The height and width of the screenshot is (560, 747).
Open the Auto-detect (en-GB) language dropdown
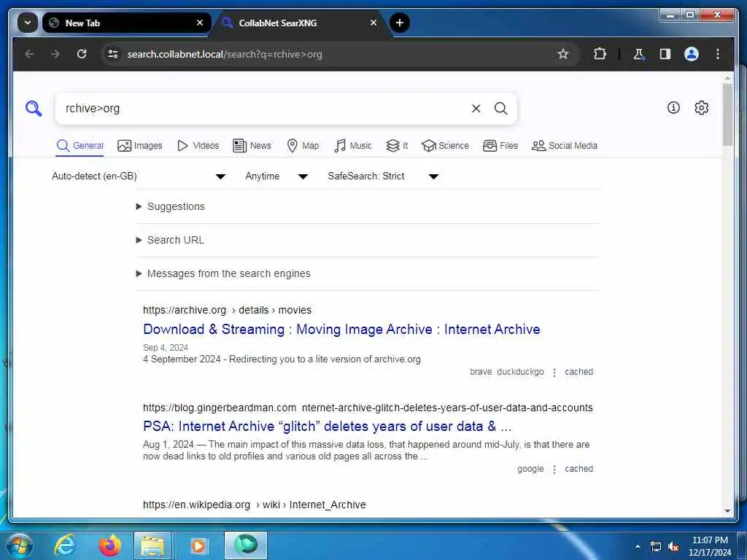[139, 176]
